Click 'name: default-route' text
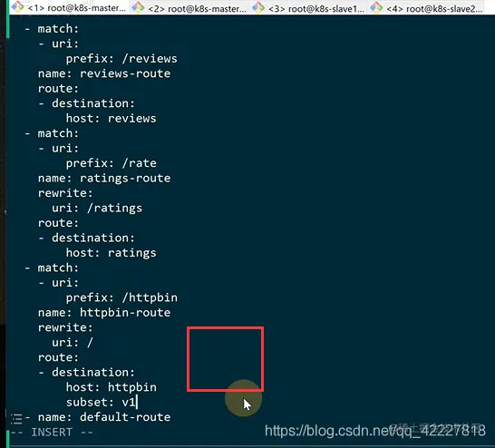The width and height of the screenshot is (495, 448). click(104, 417)
